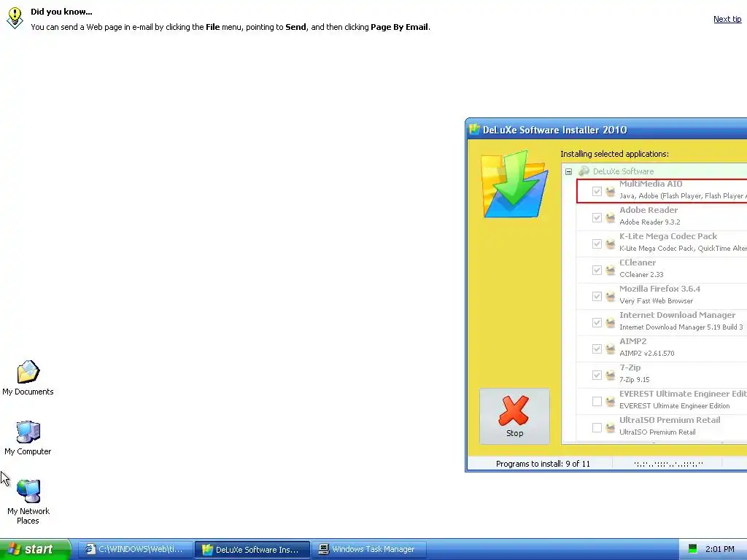Click the Adobe Reader package icon
This screenshot has width=747, height=560.
[611, 217]
